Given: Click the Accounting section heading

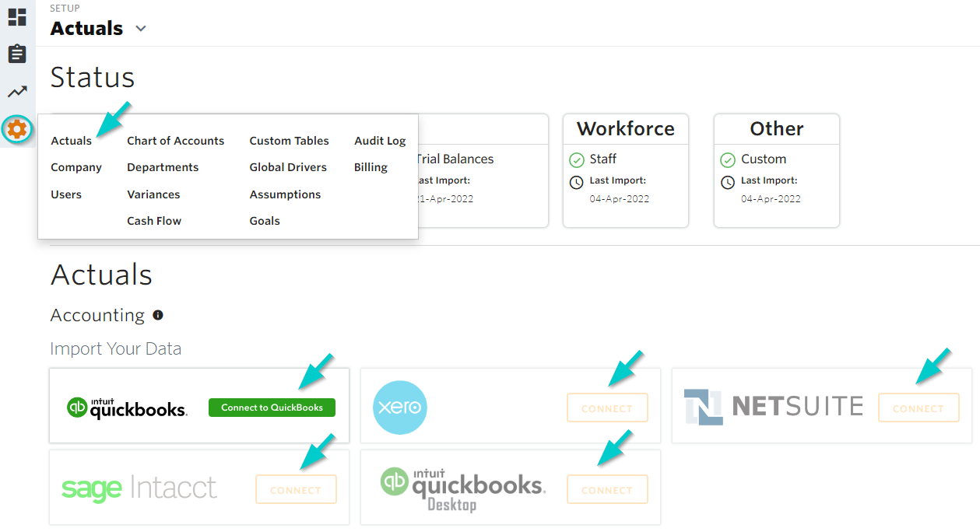Looking at the screenshot, I should point(98,315).
